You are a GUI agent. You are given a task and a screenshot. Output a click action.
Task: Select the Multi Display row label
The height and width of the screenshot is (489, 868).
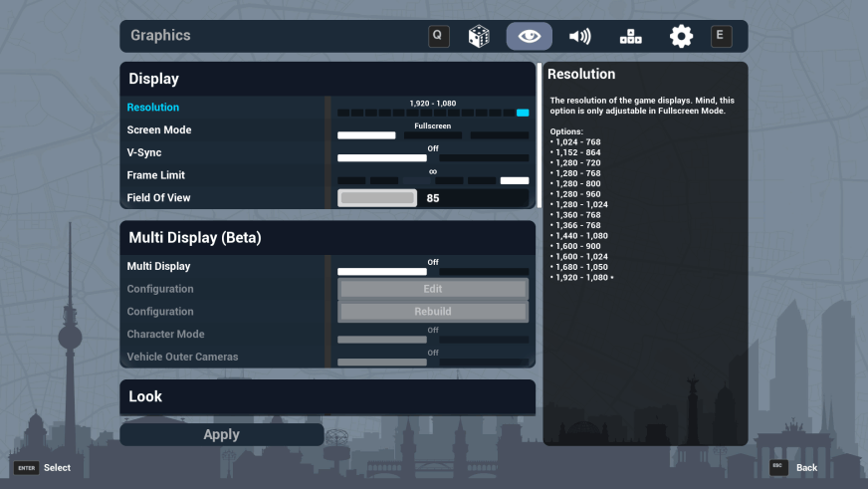[x=158, y=266]
